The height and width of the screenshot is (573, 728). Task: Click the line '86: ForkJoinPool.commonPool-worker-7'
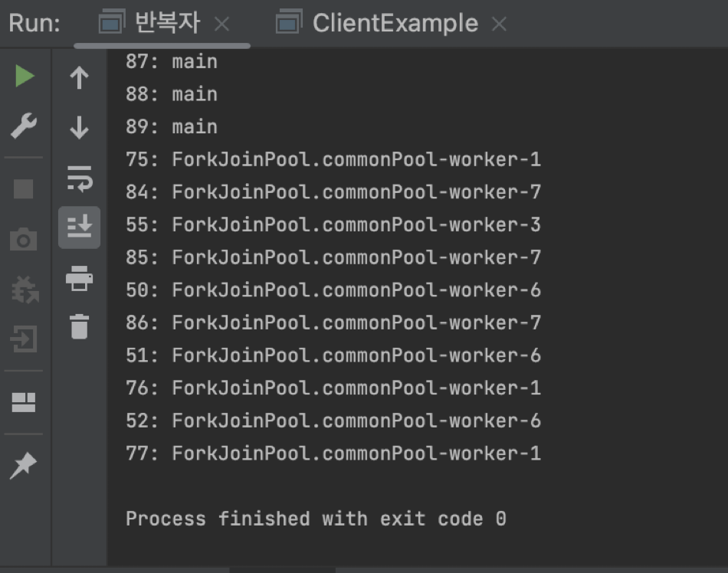click(333, 323)
